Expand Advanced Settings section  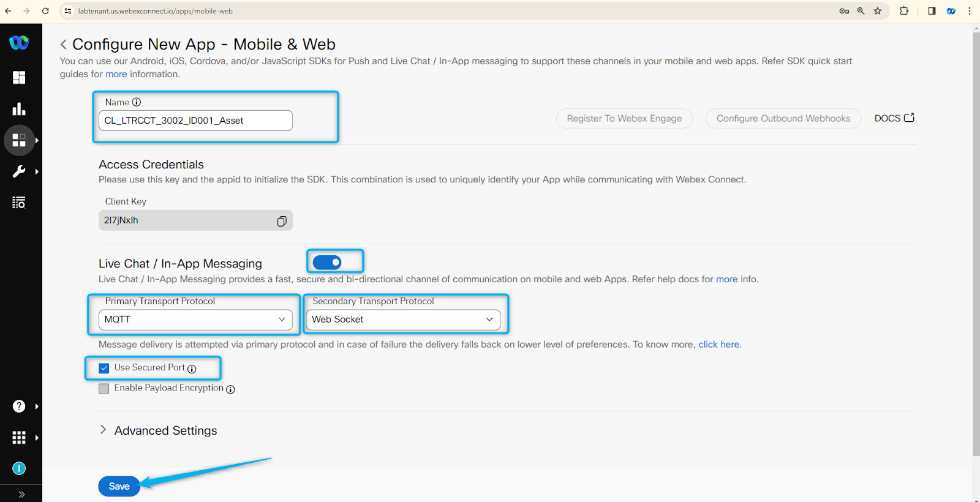click(x=158, y=431)
